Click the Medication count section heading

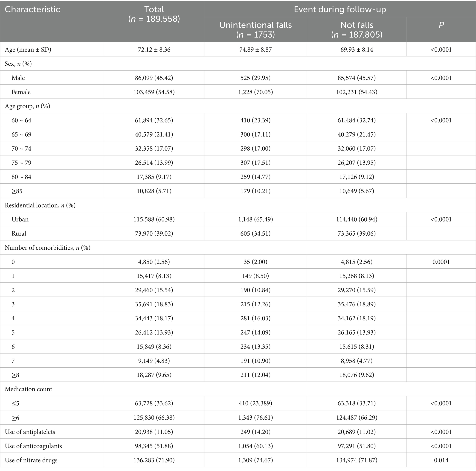[x=28, y=389]
